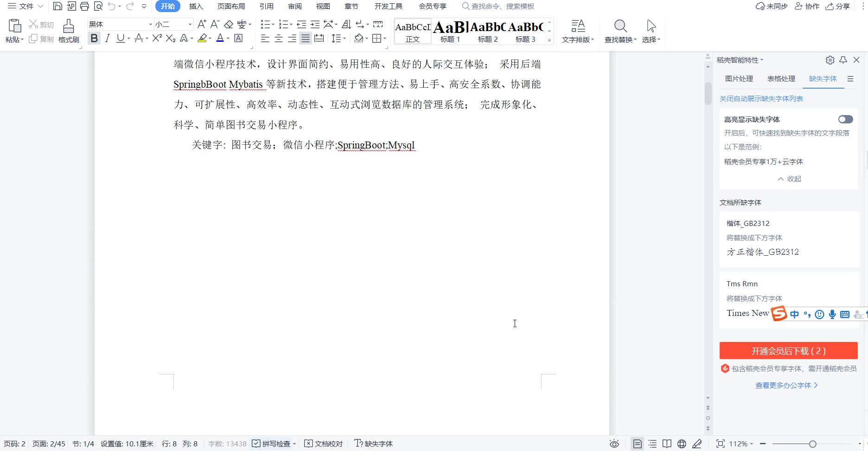Viewport: 868px width, 451px height.
Task: Toggle Strikethrough formatting
Action: pyautogui.click(x=139, y=38)
